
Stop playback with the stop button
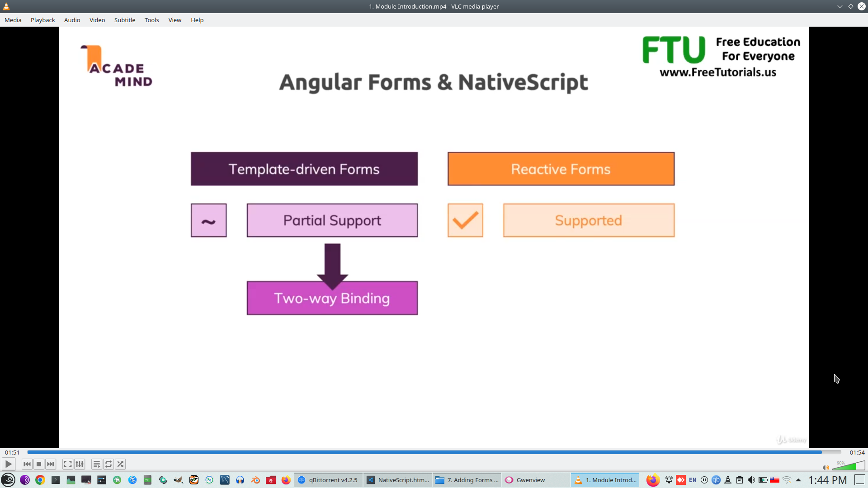click(x=39, y=464)
